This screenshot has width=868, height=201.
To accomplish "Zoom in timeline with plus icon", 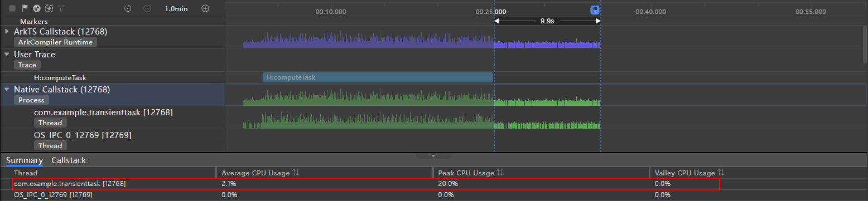I will (x=205, y=8).
